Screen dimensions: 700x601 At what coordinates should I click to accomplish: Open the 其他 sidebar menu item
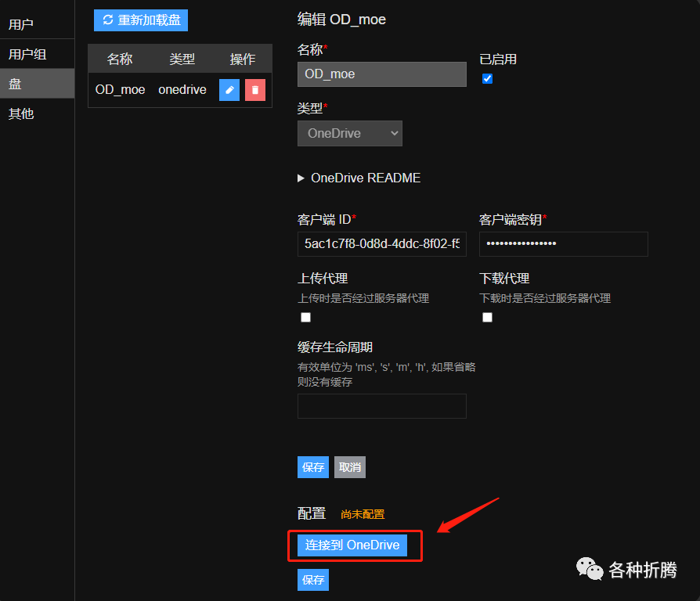(x=37, y=113)
